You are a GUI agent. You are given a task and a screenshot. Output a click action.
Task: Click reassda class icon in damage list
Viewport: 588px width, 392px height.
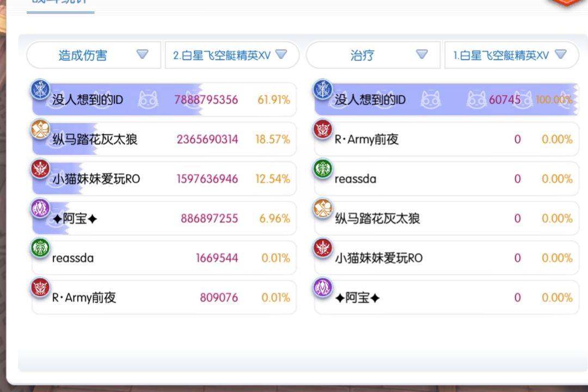(x=40, y=248)
